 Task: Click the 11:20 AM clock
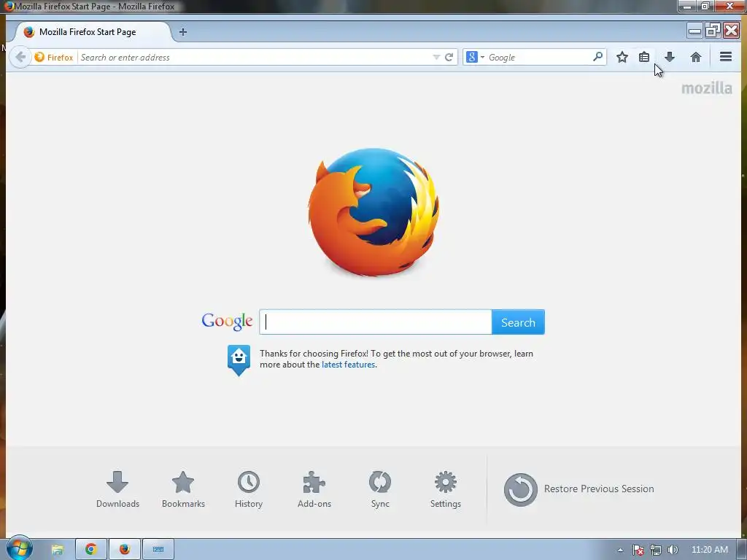(x=709, y=550)
